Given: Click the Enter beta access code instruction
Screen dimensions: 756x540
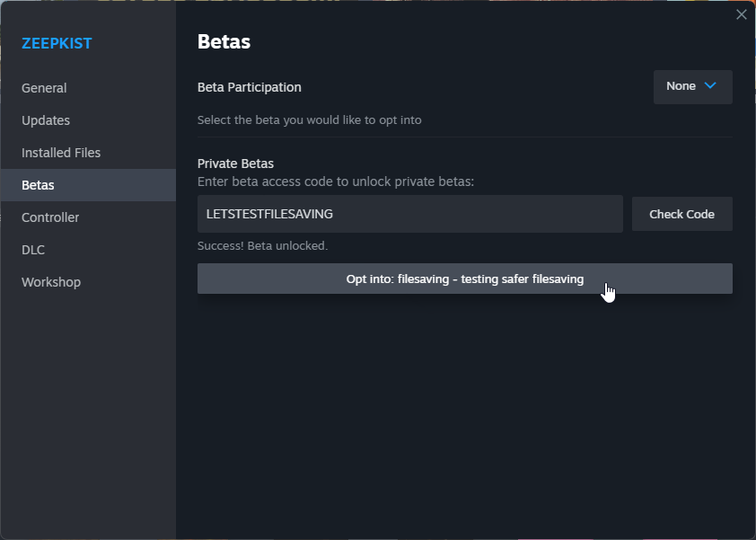Looking at the screenshot, I should click(x=336, y=181).
